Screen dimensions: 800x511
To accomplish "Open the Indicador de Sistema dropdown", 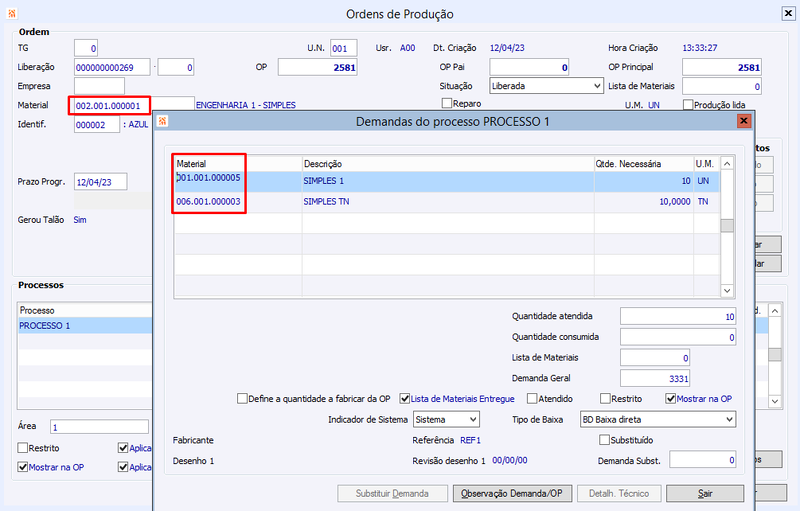I will (446, 419).
